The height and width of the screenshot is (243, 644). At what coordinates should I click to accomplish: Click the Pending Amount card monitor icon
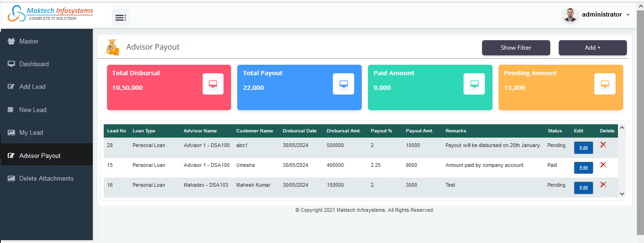(605, 84)
